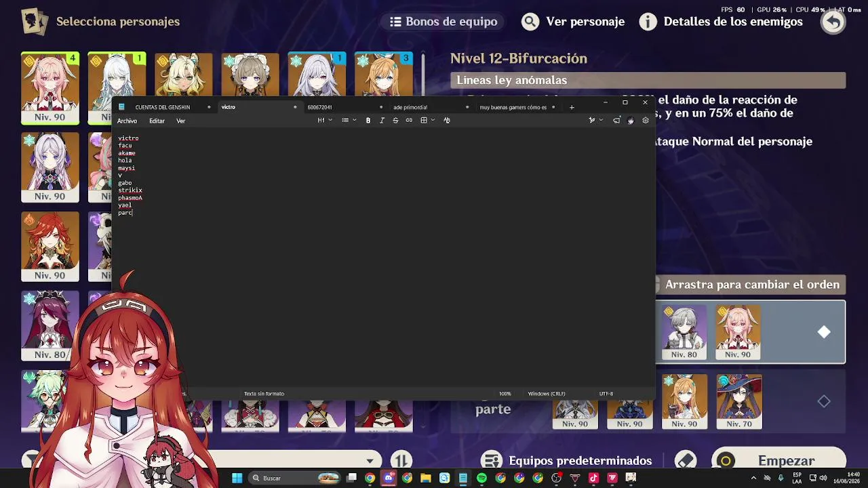Toggle bold formatting in Notepad
Screen dimensions: 868x488
(368, 121)
